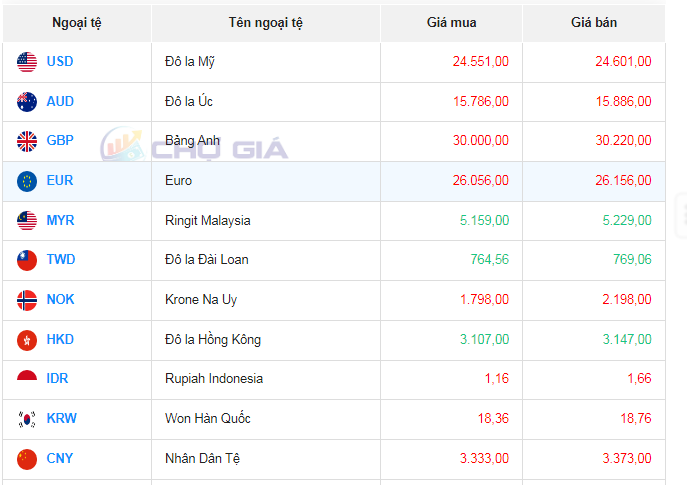Click the USD flag icon

pyautogui.click(x=27, y=62)
